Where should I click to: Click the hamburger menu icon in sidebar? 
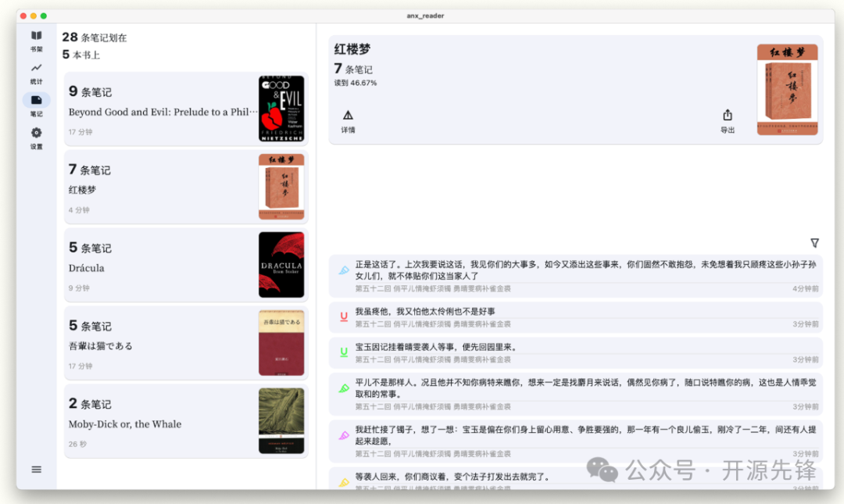[x=36, y=470]
